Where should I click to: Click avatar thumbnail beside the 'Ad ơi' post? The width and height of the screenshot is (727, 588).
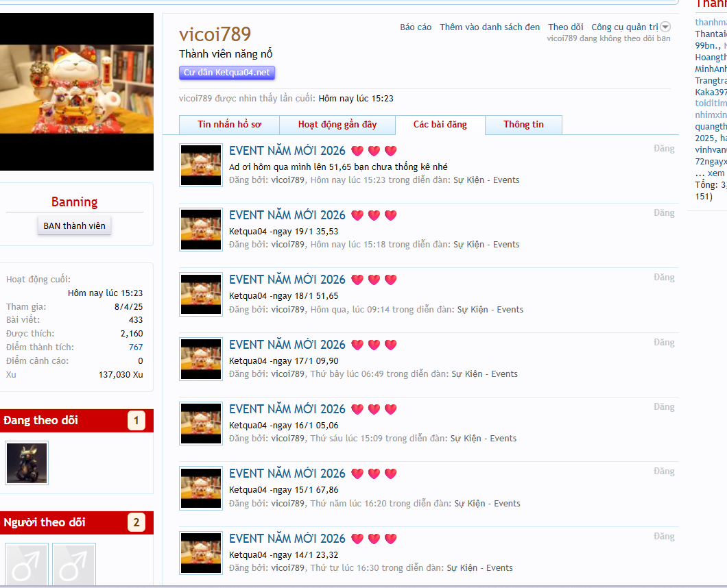pyautogui.click(x=201, y=165)
